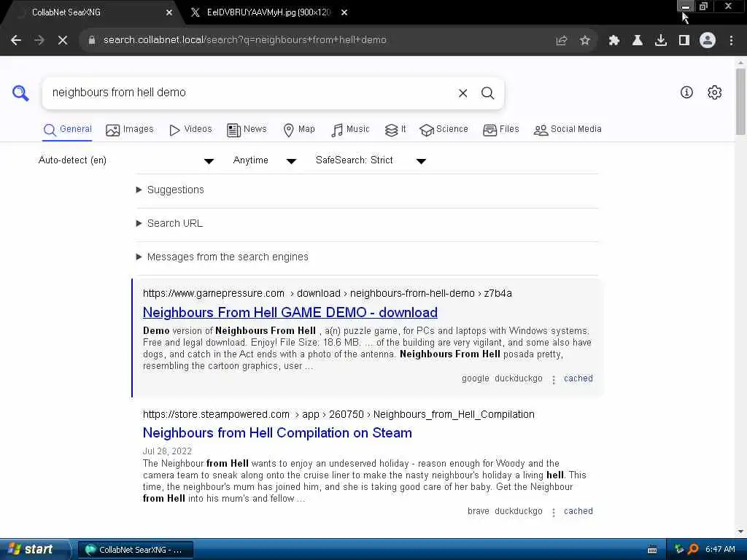This screenshot has height=560, width=747.
Task: Open the Windows start button
Action: (34, 550)
